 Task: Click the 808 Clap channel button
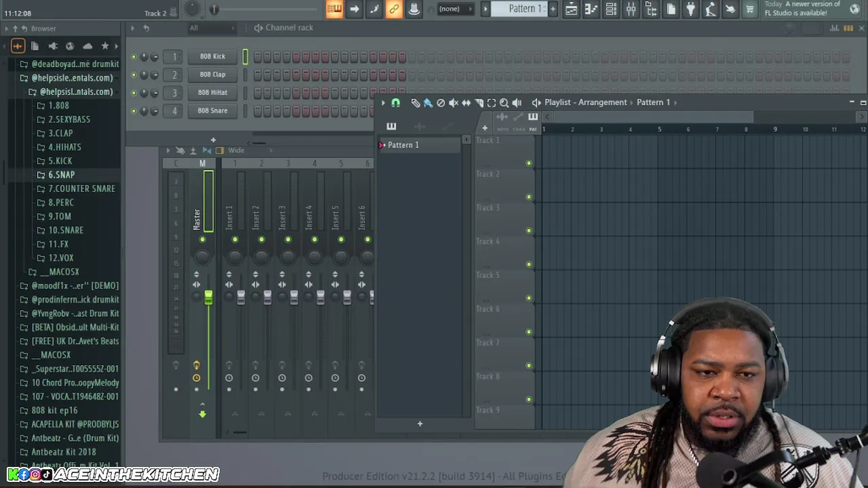point(212,75)
